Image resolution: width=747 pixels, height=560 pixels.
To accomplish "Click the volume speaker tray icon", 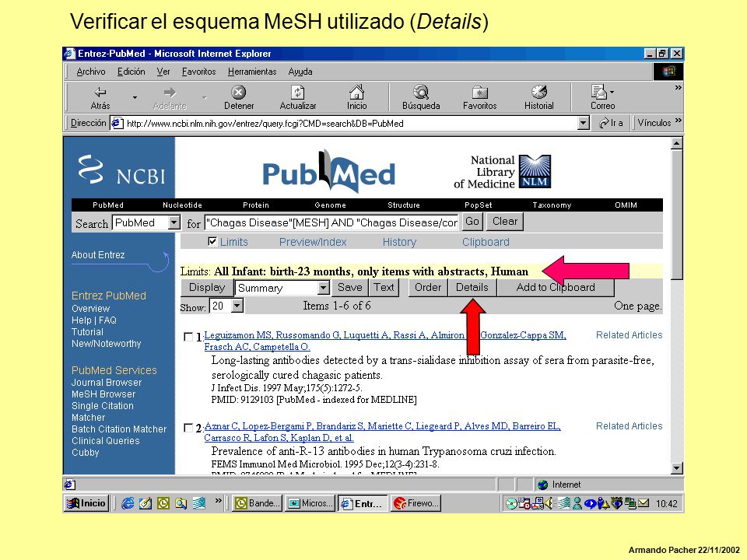I will coord(549,503).
